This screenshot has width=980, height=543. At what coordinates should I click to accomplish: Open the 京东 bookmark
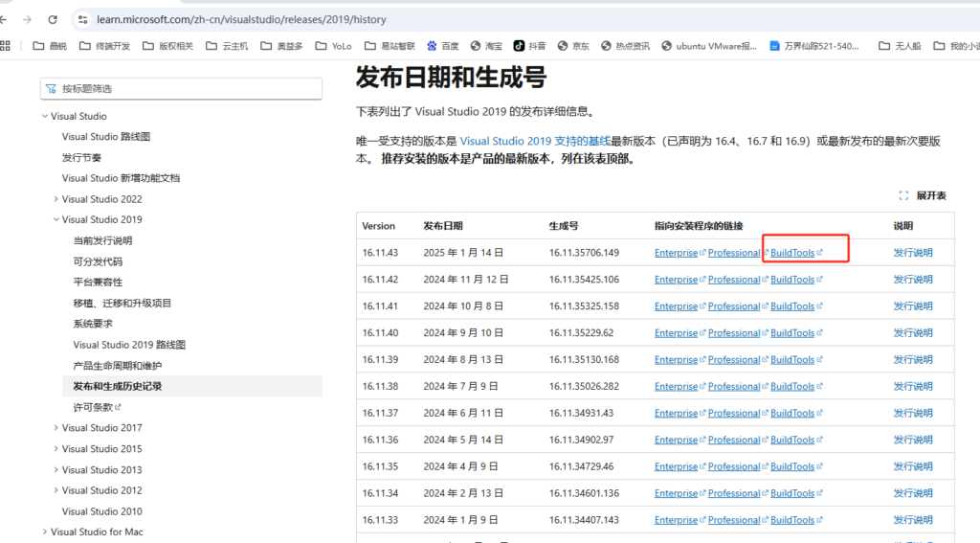pos(573,46)
